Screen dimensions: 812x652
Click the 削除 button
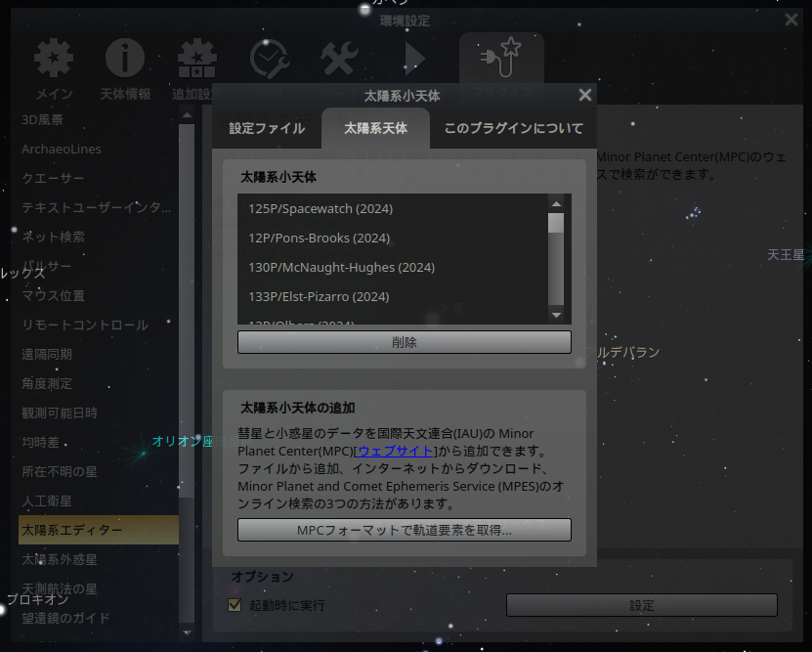click(404, 342)
